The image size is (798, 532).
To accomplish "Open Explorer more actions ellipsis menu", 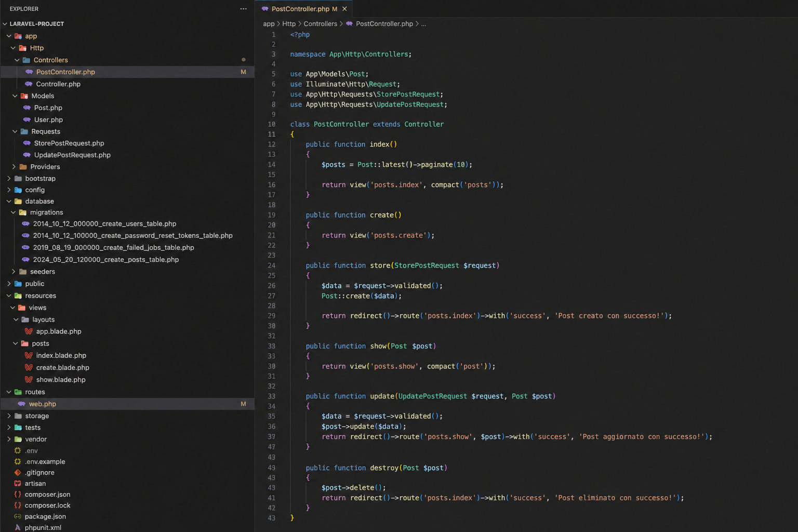I will pos(243,9).
